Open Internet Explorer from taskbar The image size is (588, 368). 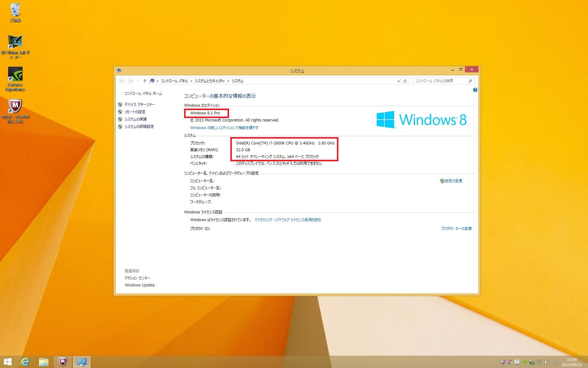point(25,362)
